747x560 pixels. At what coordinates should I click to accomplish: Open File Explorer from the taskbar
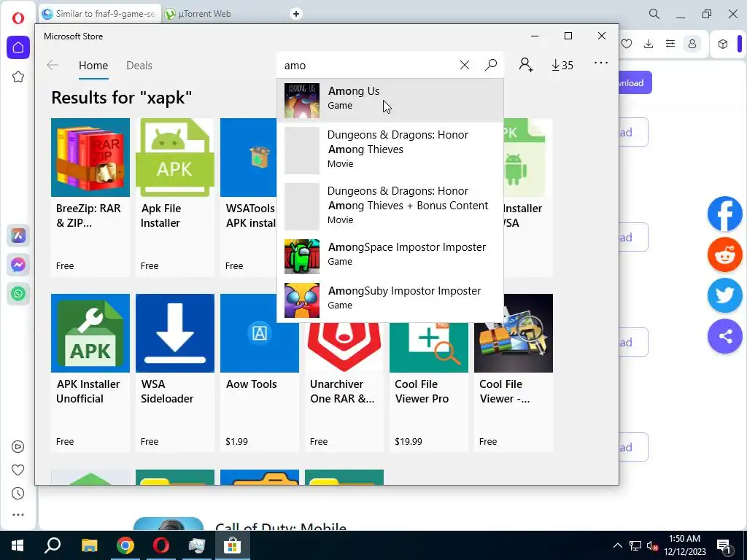click(x=89, y=545)
